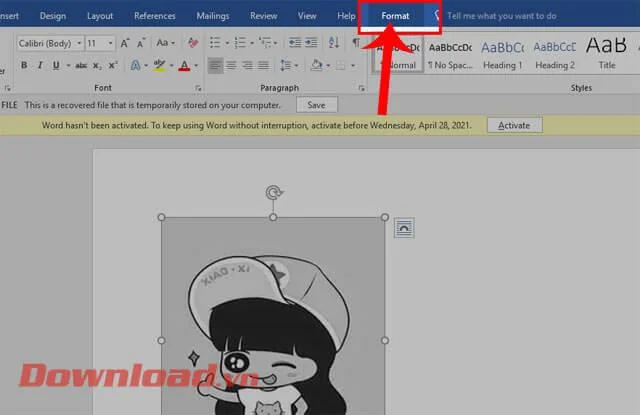
Task: Open the References tab
Action: (x=154, y=16)
